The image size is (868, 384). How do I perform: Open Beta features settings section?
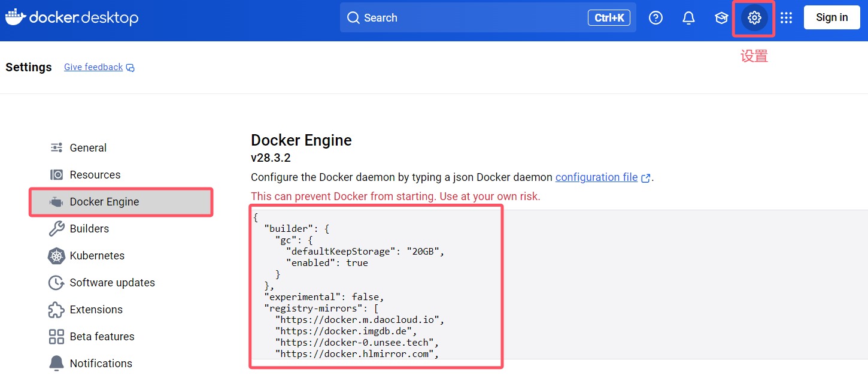[x=102, y=337]
